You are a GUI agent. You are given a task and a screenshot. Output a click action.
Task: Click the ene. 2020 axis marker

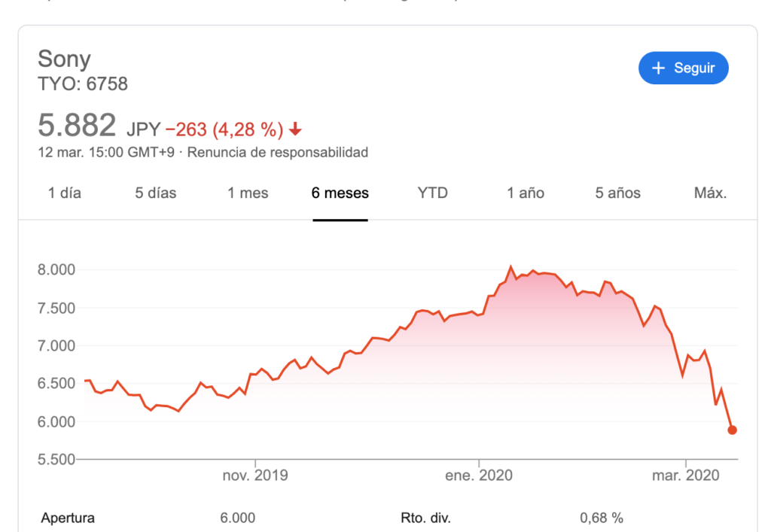coord(478,476)
